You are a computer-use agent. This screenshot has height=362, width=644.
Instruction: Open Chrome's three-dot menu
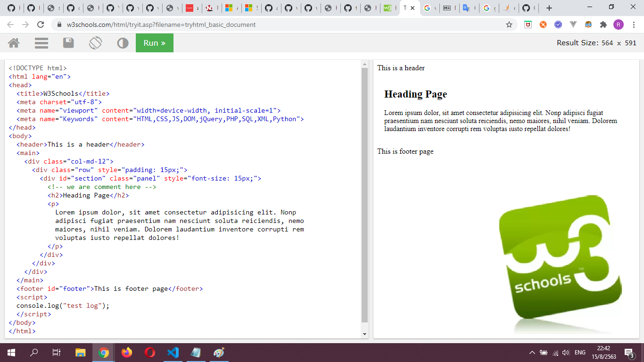point(633,25)
